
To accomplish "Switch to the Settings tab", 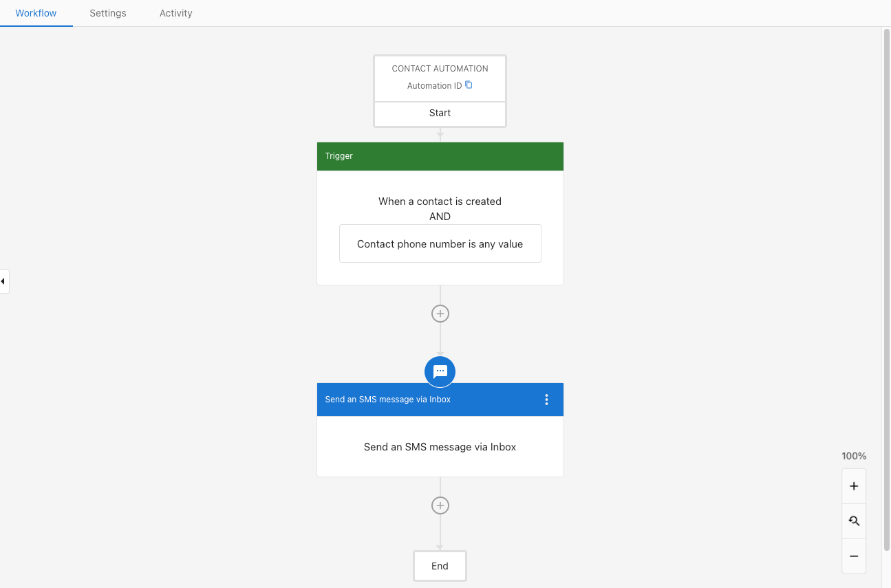I will 107,13.
